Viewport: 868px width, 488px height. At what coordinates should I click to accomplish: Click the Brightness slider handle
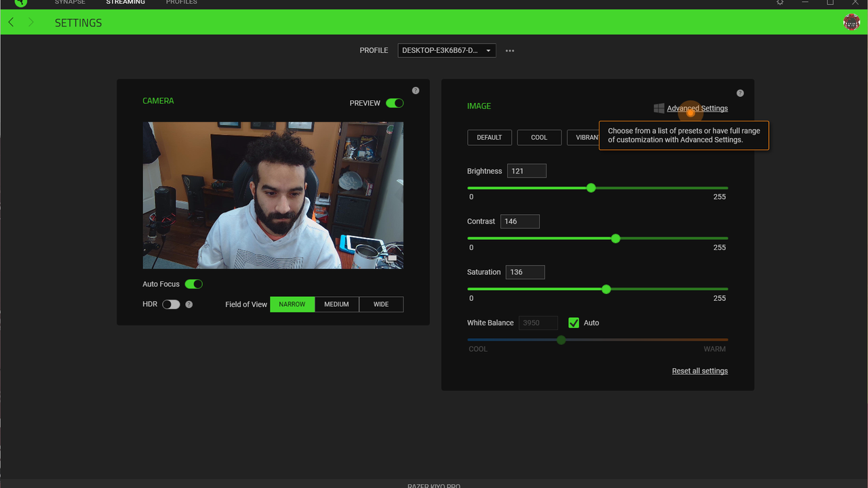pos(591,188)
